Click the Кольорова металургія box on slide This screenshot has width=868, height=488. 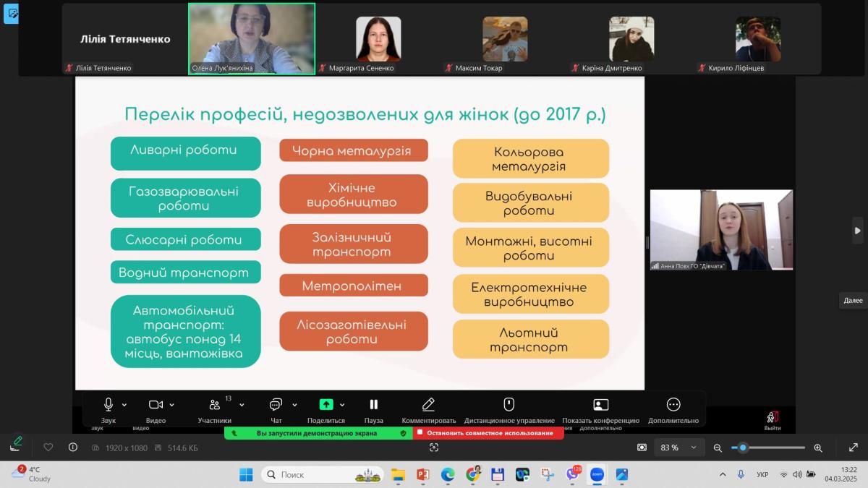tap(530, 158)
